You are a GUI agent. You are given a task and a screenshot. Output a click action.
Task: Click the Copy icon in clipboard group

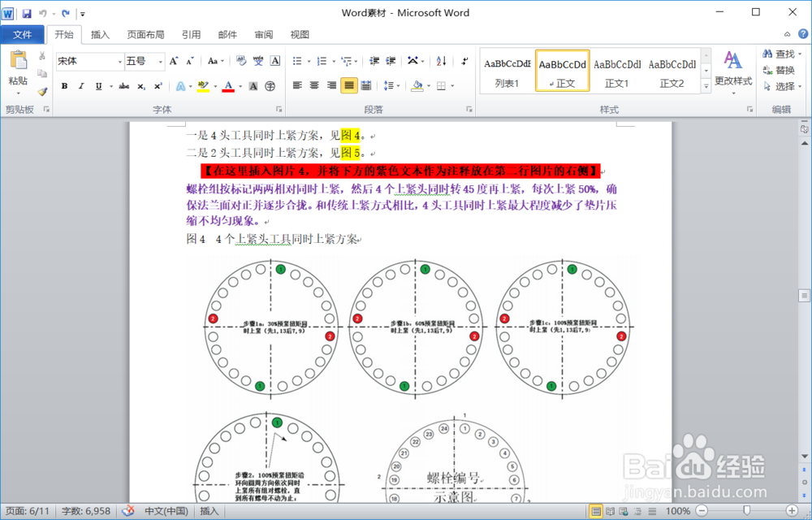point(42,74)
